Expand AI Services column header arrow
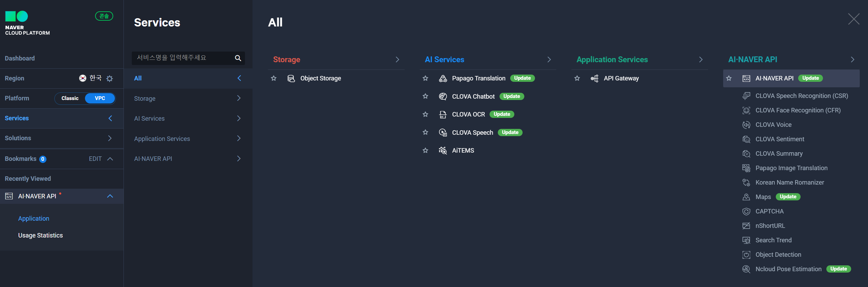868x287 pixels. point(549,59)
